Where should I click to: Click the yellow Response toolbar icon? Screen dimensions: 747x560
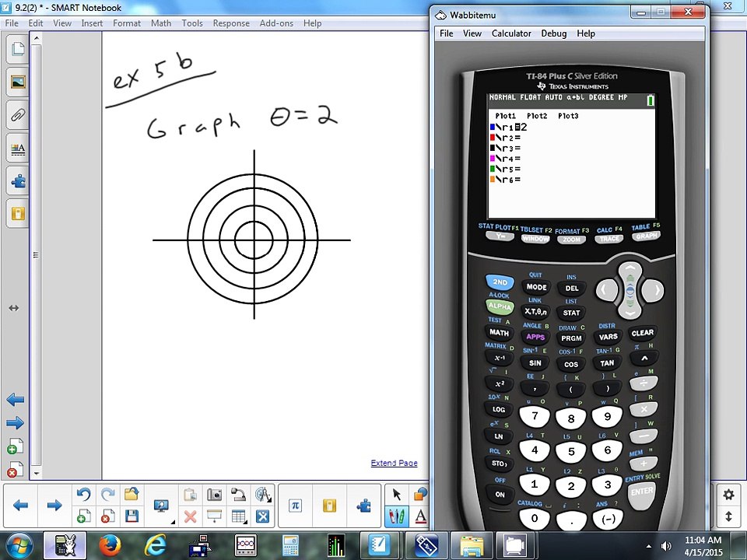[x=329, y=506]
